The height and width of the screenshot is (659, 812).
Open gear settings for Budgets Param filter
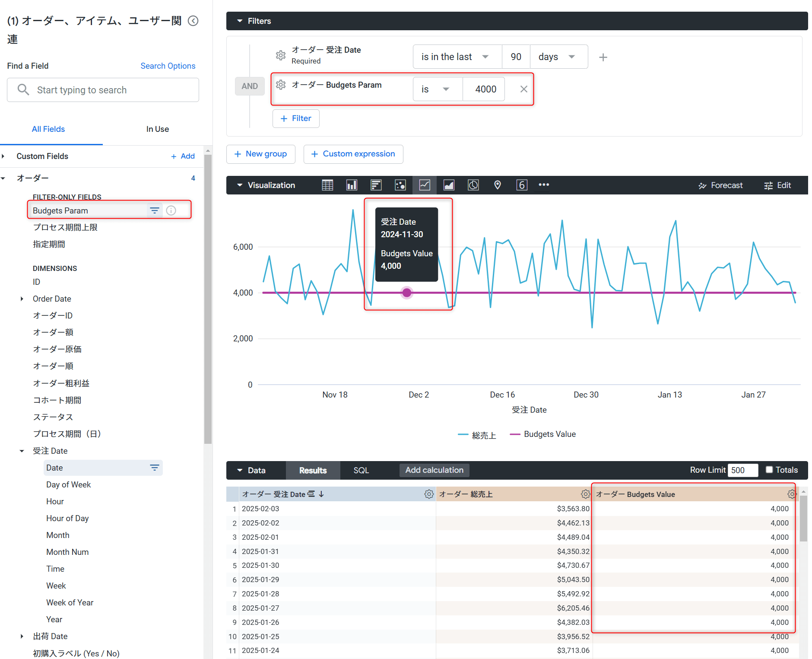(281, 85)
